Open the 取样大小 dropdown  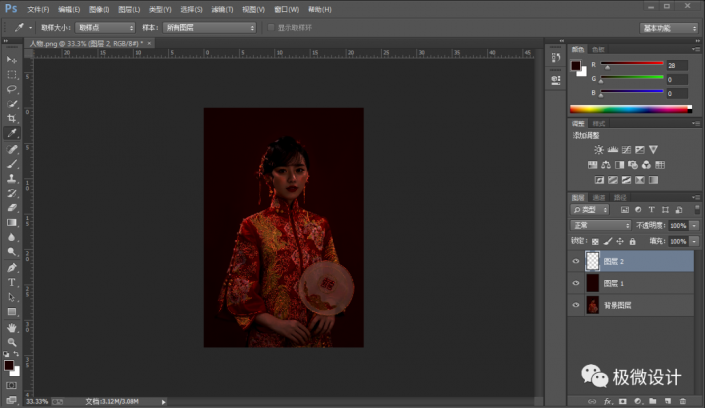(105, 27)
